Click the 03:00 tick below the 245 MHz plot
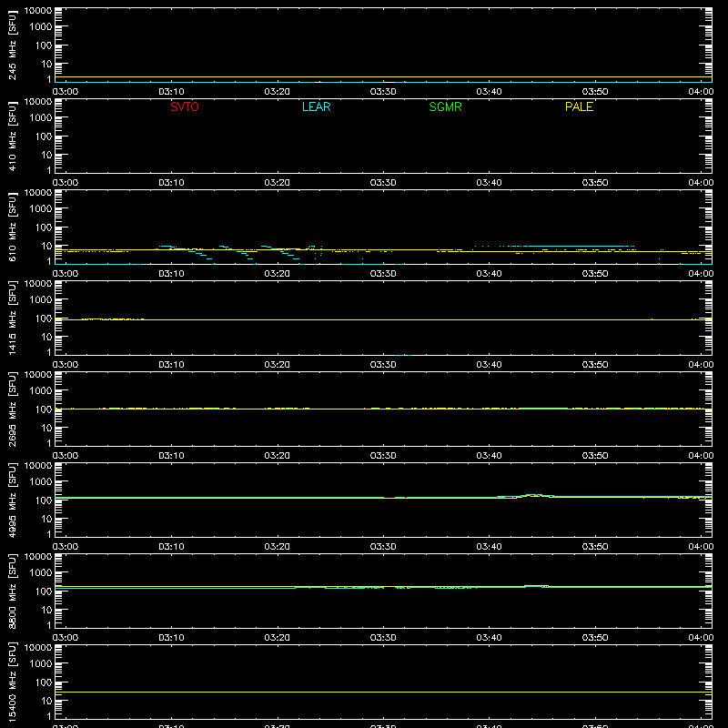 66,92
